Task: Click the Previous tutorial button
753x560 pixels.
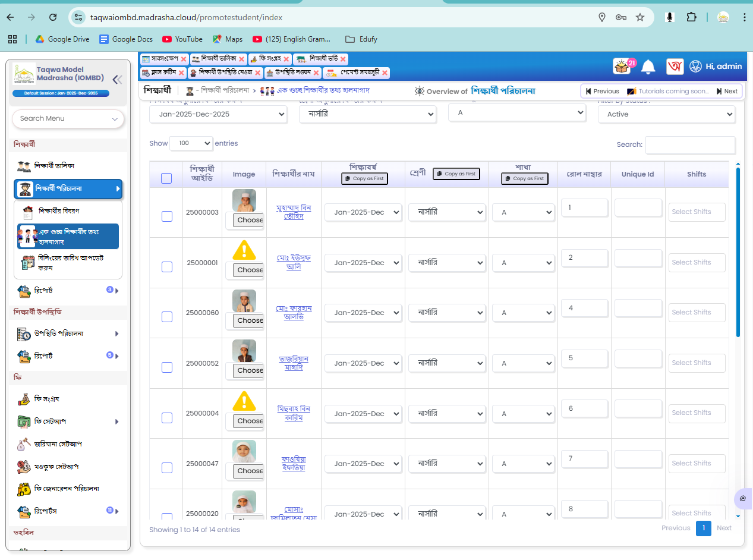Action: click(x=602, y=91)
